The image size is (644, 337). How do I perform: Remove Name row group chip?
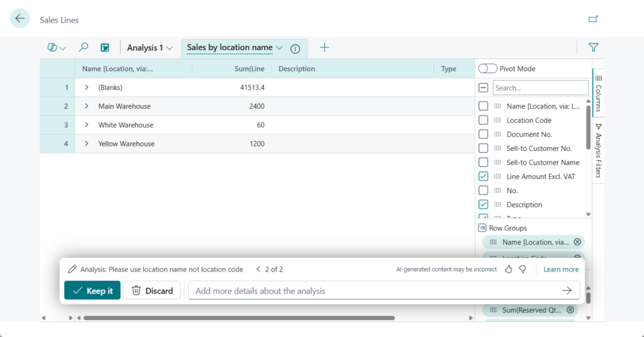point(576,242)
